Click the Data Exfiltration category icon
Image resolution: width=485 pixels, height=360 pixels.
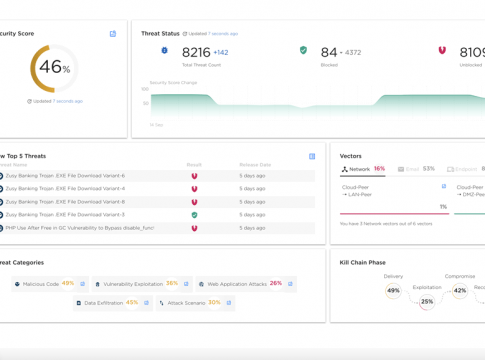(x=79, y=303)
